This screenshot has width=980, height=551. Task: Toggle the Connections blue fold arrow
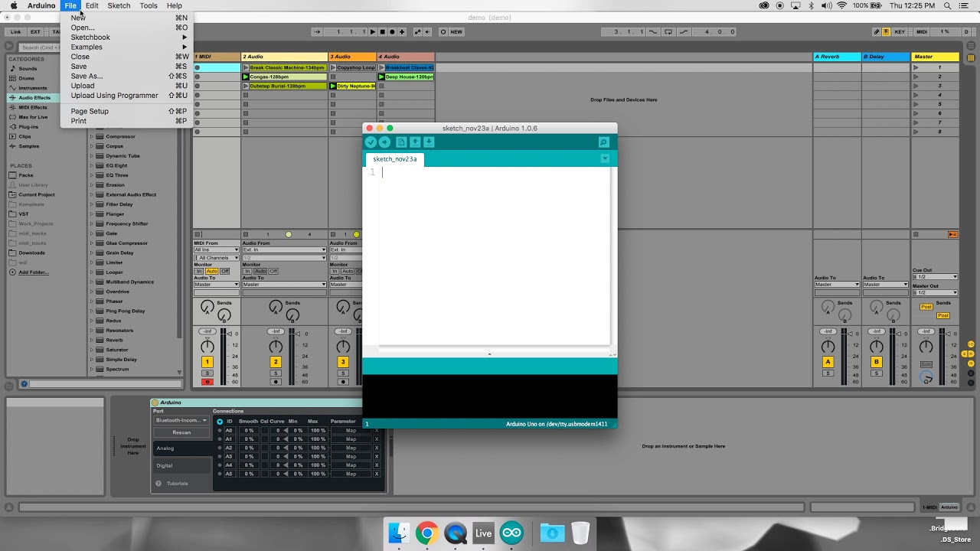pyautogui.click(x=220, y=422)
